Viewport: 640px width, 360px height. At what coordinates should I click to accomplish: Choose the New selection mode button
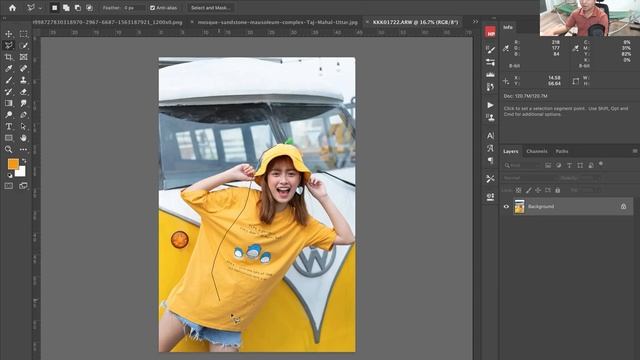pos(54,8)
